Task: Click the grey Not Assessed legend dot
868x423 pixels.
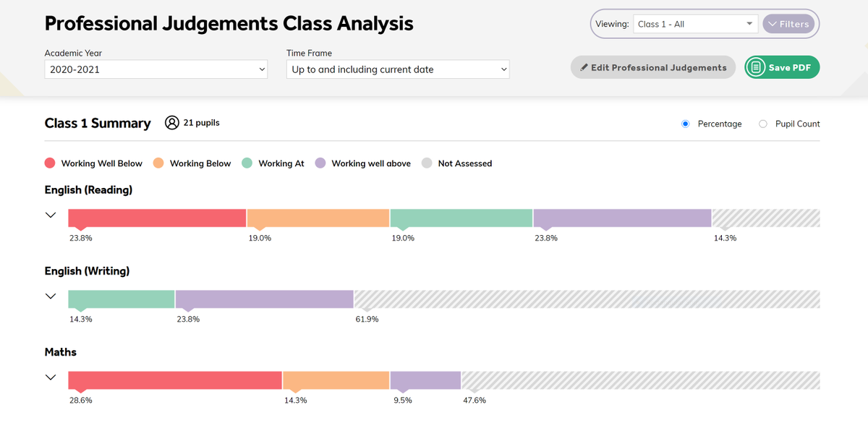Action: 427,163
